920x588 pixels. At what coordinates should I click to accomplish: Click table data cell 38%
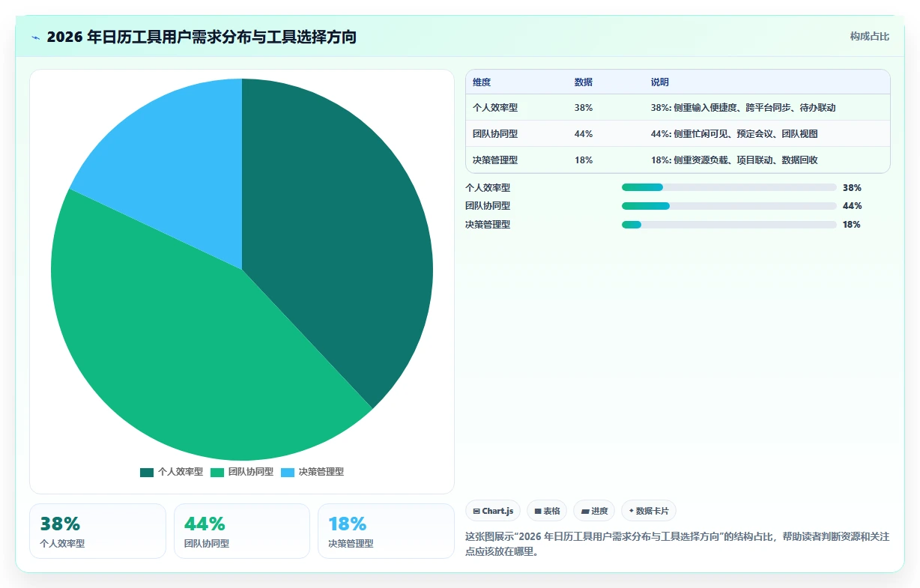584,108
